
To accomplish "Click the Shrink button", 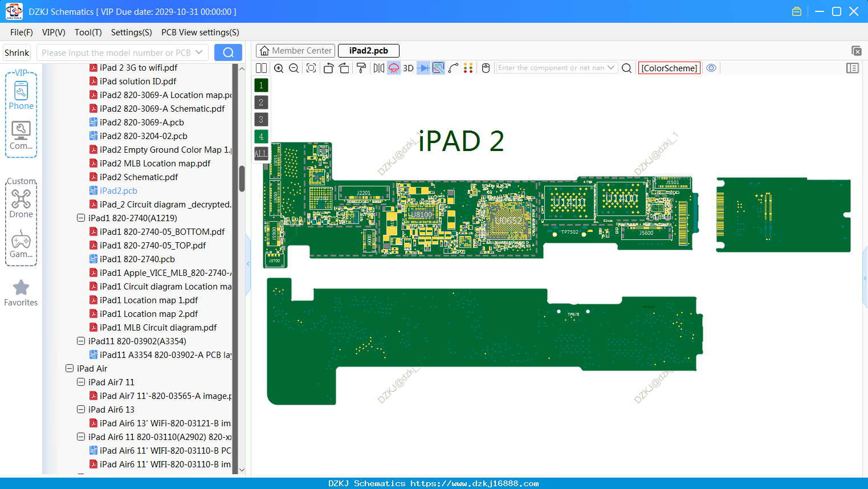I will pyautogui.click(x=17, y=52).
